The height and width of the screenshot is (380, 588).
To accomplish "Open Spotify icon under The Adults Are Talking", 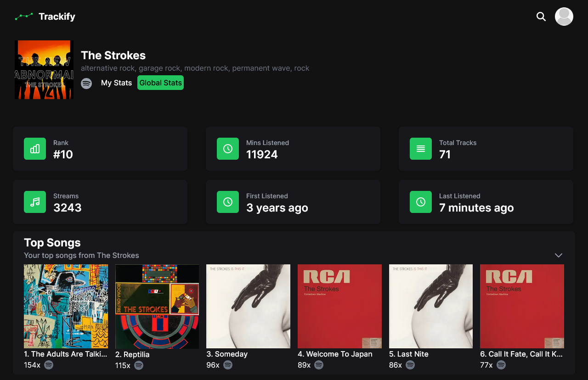I will 49,365.
